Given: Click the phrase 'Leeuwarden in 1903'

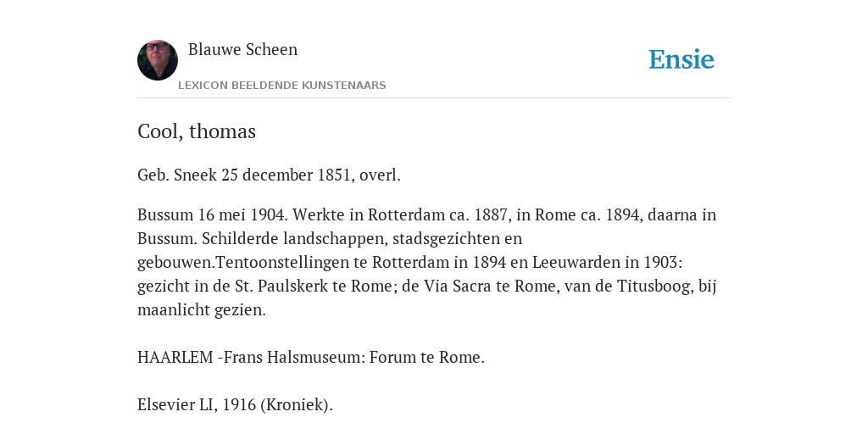Looking at the screenshot, I should click(605, 263).
